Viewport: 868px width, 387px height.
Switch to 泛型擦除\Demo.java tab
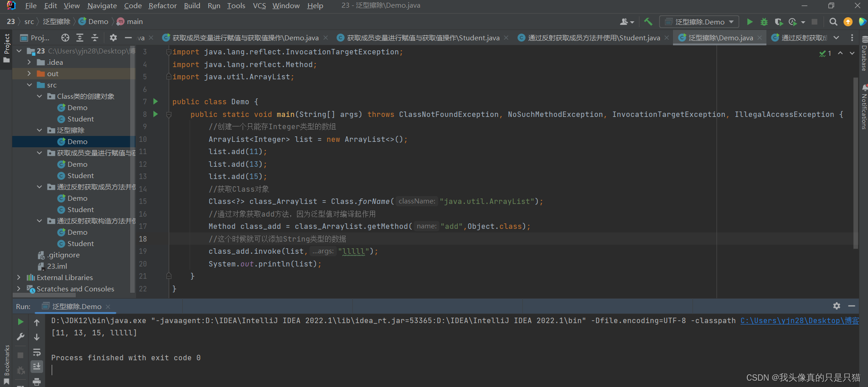(x=720, y=38)
